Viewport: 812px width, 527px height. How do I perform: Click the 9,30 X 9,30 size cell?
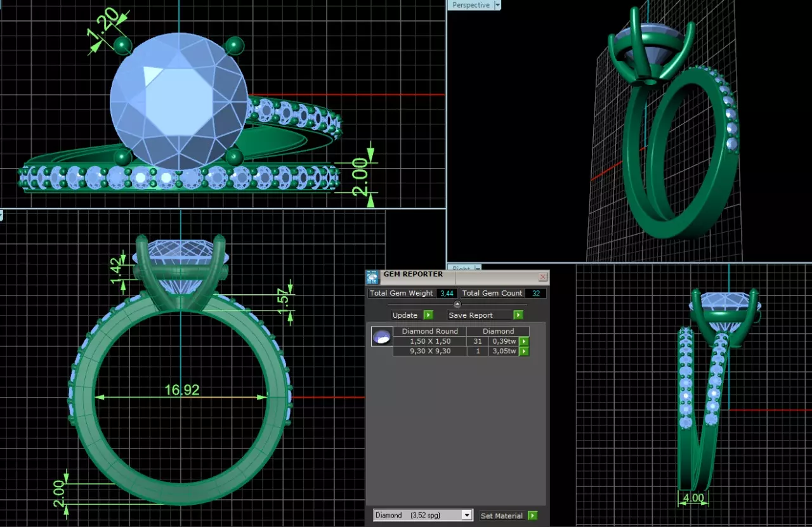tap(430, 351)
